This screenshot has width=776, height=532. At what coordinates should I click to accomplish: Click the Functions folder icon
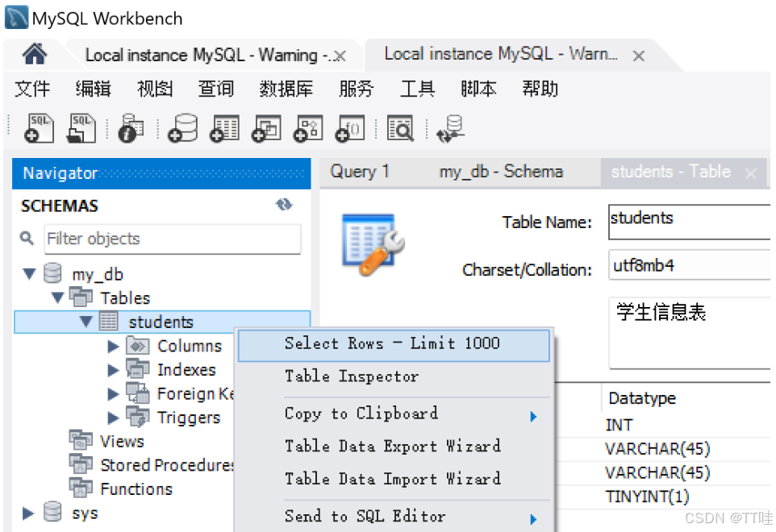[81, 488]
